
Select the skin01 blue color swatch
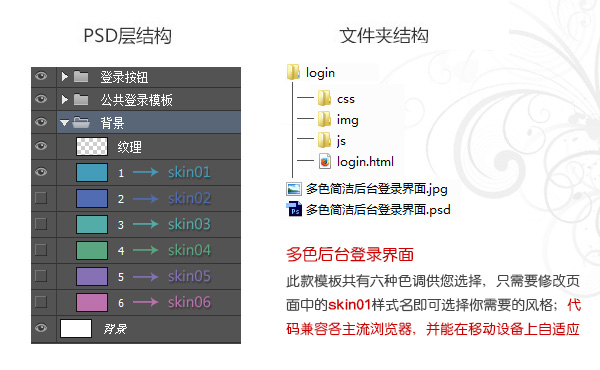coord(92,172)
